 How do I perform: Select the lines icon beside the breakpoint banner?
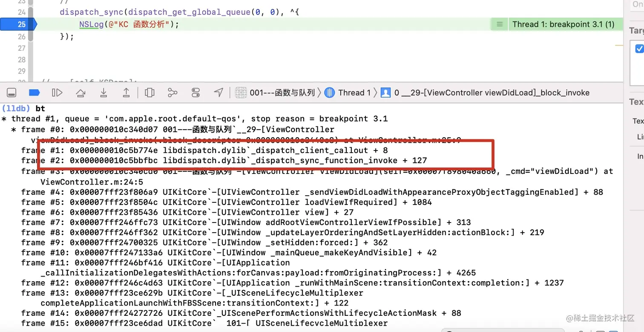(499, 24)
